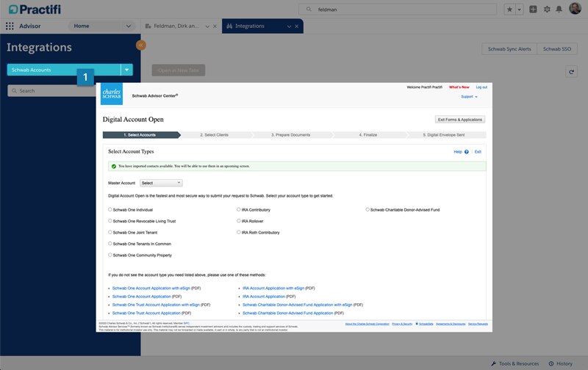588x370 pixels.
Task: Open the app launcher grid icon
Action: click(10, 26)
